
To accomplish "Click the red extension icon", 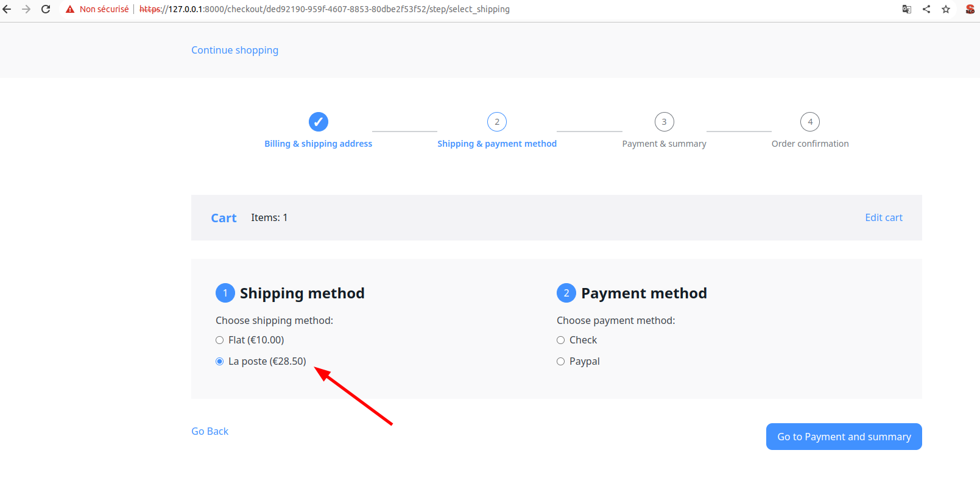I will (970, 9).
